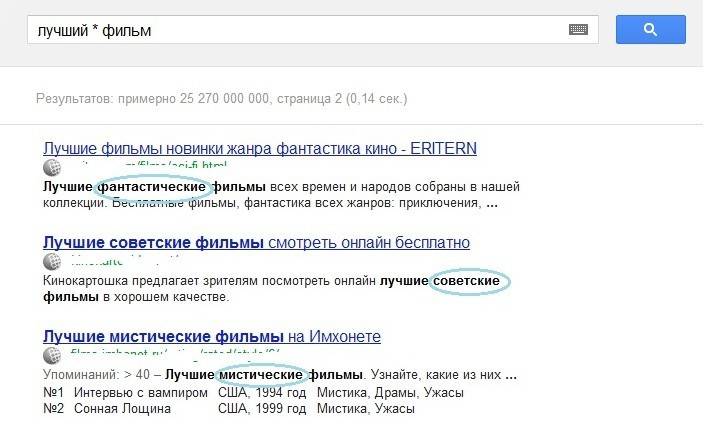Click the blue magnifier search button

(650, 29)
